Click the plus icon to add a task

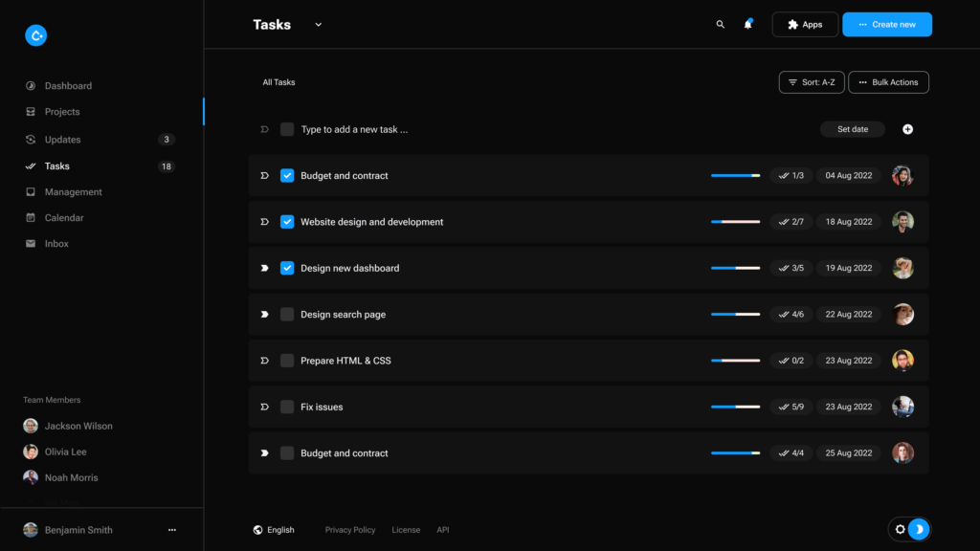click(907, 128)
